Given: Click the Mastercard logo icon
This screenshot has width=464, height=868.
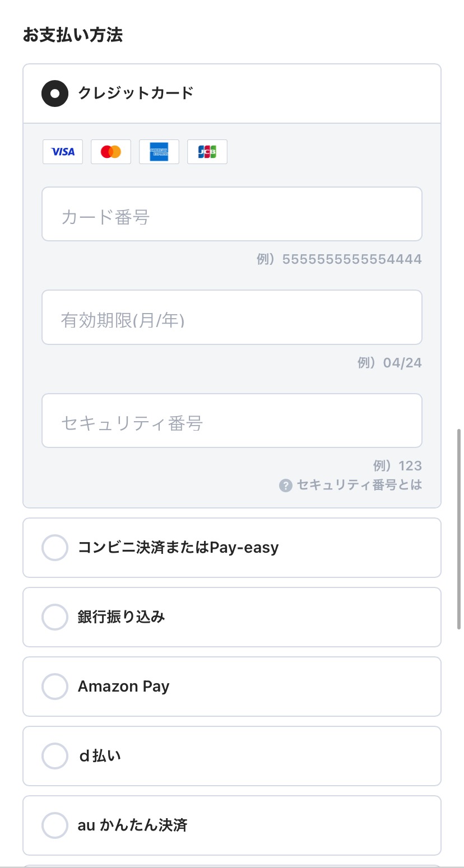Looking at the screenshot, I should pyautogui.click(x=111, y=152).
